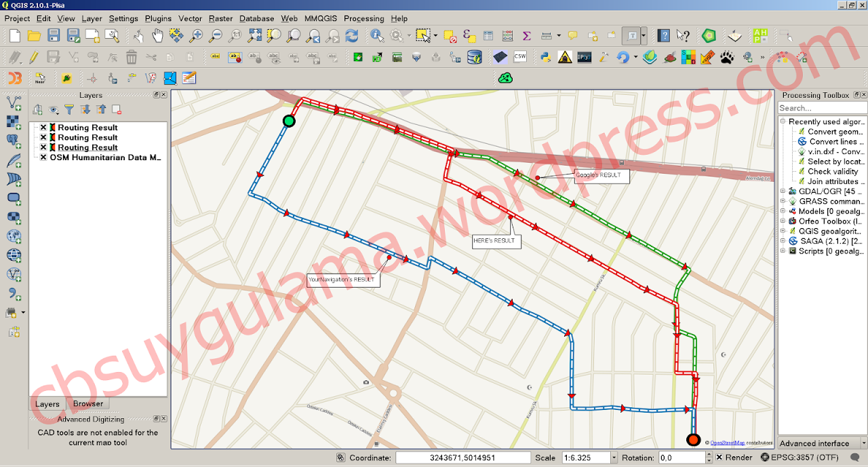
Task: Toggle checkbox of topmost Routing Result layer
Action: click(x=43, y=128)
